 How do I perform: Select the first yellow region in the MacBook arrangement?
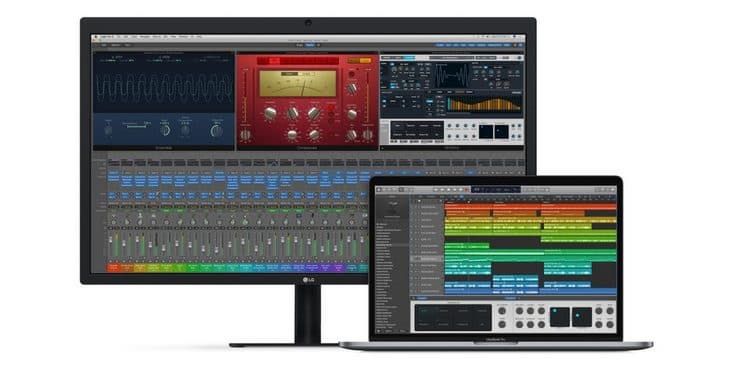click(469, 219)
